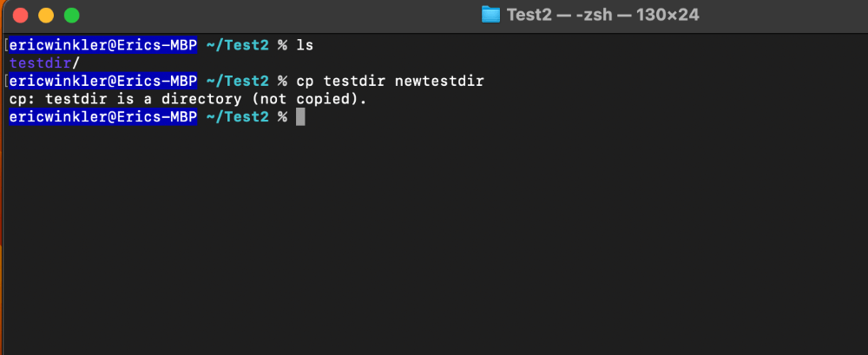Click the yellow minimize window button
Image resolution: width=868 pixels, height=355 pixels.
click(x=46, y=15)
